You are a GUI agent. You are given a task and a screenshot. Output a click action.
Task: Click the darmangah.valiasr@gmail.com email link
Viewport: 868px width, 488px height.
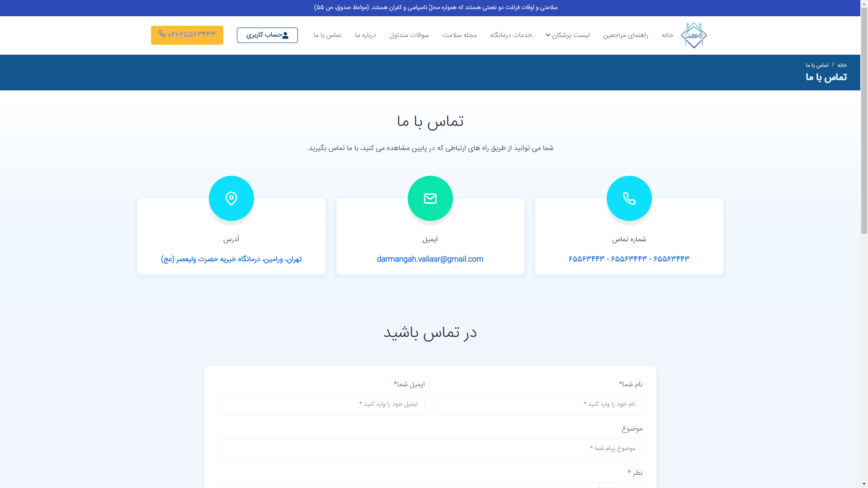click(x=430, y=259)
